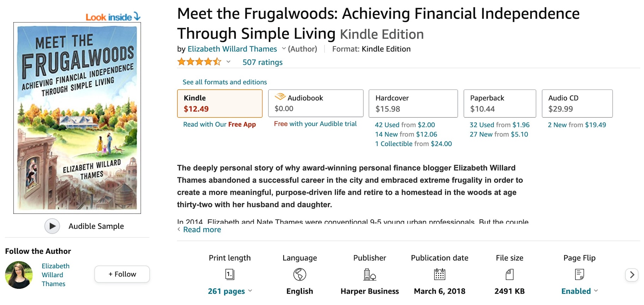Click the Print length page icon
Viewport: 644px width, 305px height.
(x=229, y=274)
